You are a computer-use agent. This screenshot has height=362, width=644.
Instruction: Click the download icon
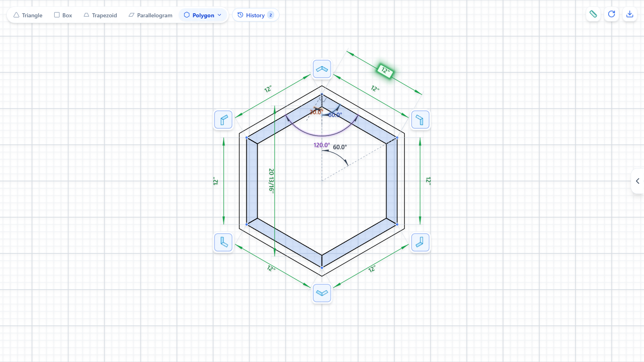(630, 14)
